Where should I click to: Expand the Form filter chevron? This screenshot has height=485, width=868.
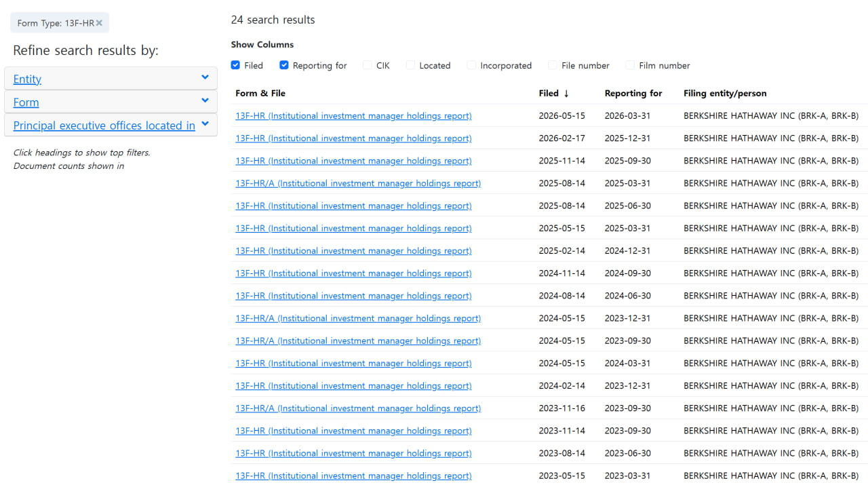[x=205, y=100]
